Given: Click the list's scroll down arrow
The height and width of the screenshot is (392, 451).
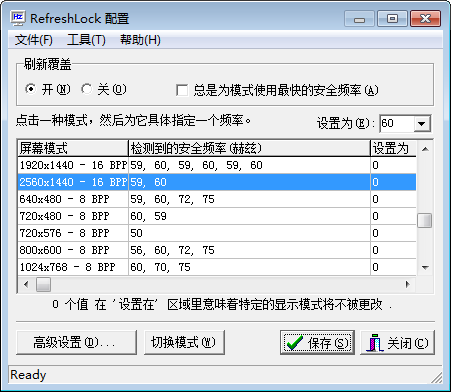Looking at the screenshot, I should (x=425, y=267).
